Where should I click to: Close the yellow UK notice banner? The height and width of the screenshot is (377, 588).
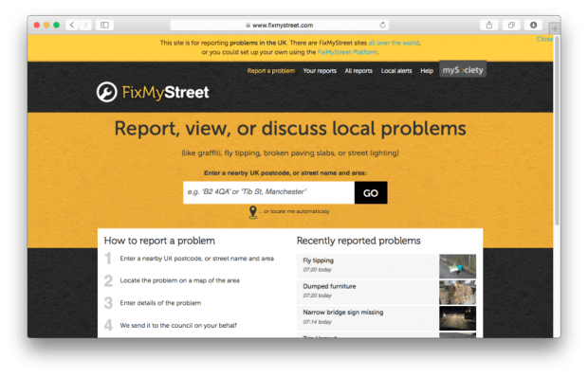[544, 39]
